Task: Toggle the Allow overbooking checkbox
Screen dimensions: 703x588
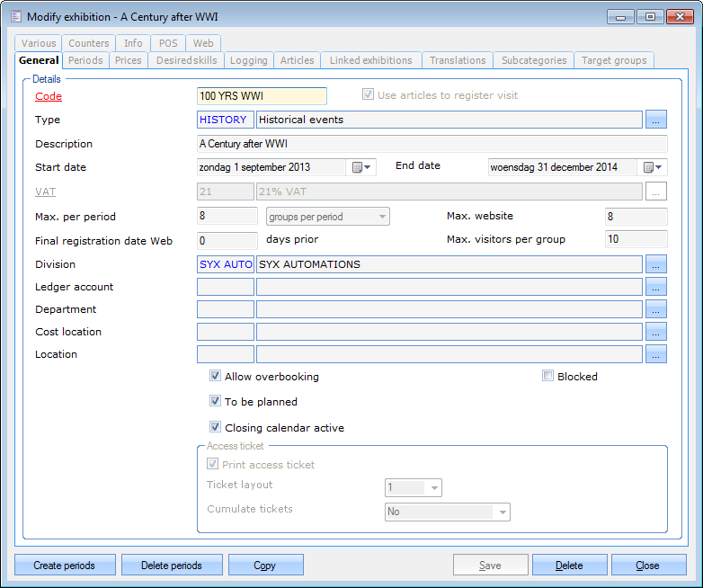Action: tap(216, 377)
